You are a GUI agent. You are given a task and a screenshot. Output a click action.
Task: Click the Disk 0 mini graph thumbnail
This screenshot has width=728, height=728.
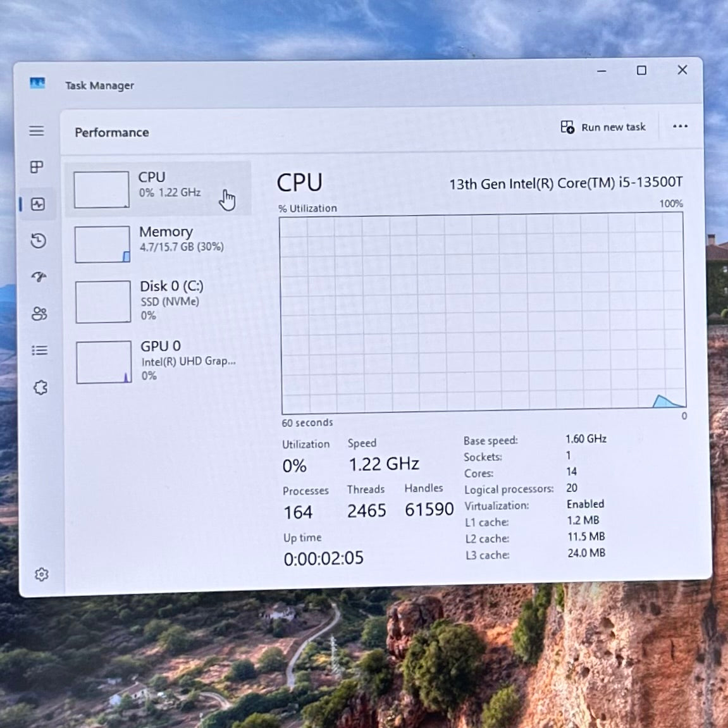click(x=103, y=302)
